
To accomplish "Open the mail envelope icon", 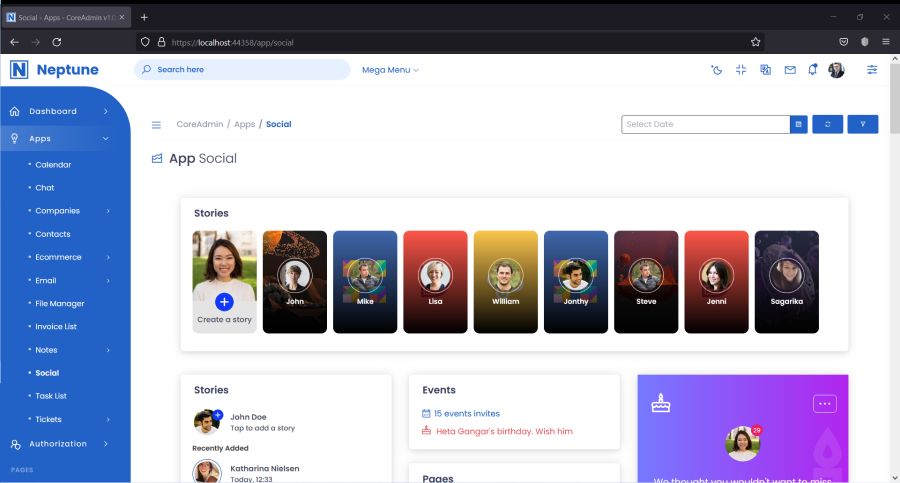I will [790, 70].
